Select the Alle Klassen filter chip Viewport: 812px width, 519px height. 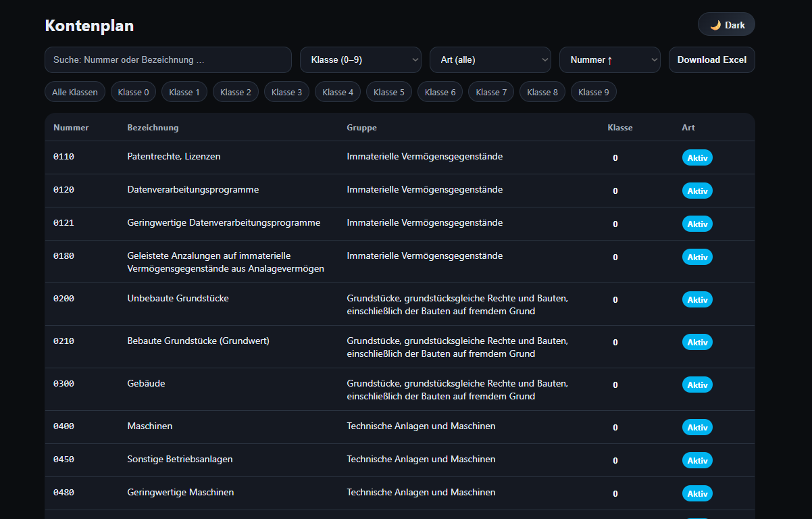(75, 92)
